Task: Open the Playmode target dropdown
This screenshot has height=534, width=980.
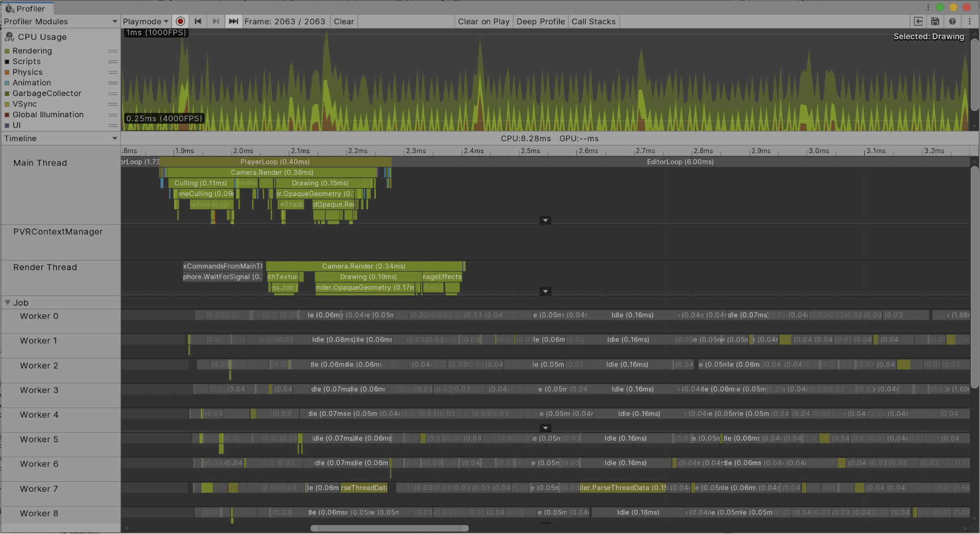Action: [x=146, y=21]
